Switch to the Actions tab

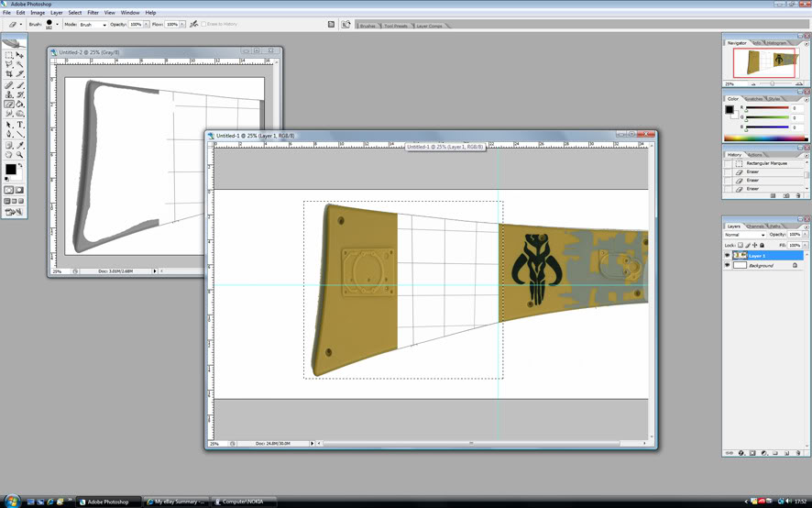click(755, 154)
